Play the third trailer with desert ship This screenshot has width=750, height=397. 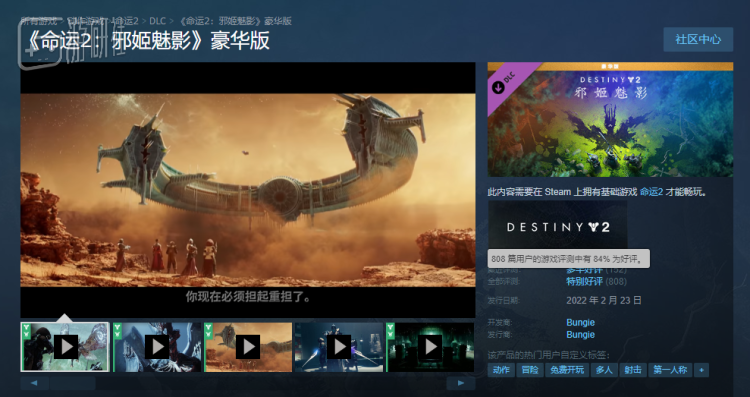(248, 347)
